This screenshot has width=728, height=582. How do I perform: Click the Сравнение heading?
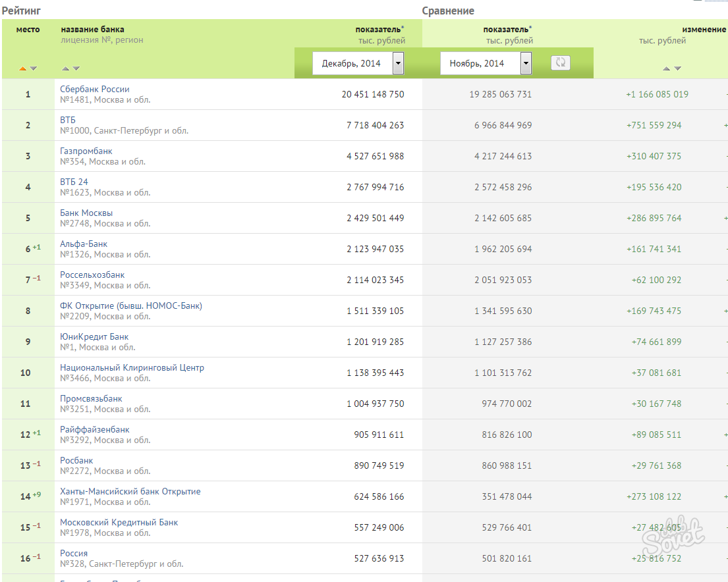pos(448,11)
